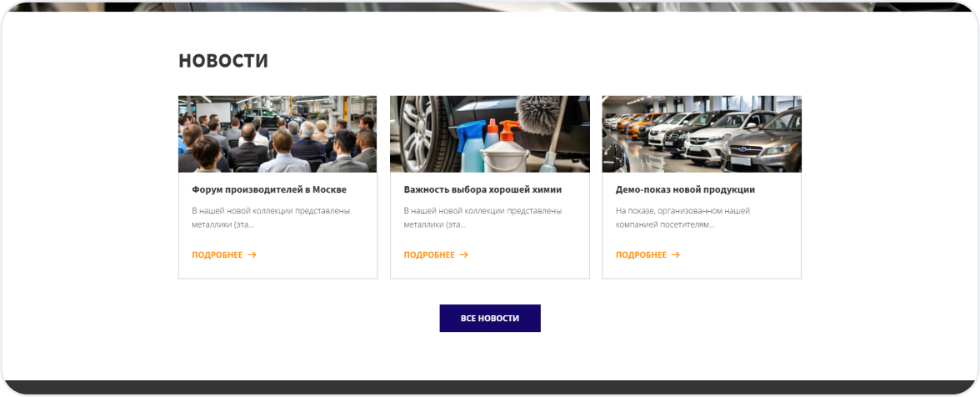
Task: Open the Важность выбора хорошей химии headline
Action: click(x=482, y=189)
